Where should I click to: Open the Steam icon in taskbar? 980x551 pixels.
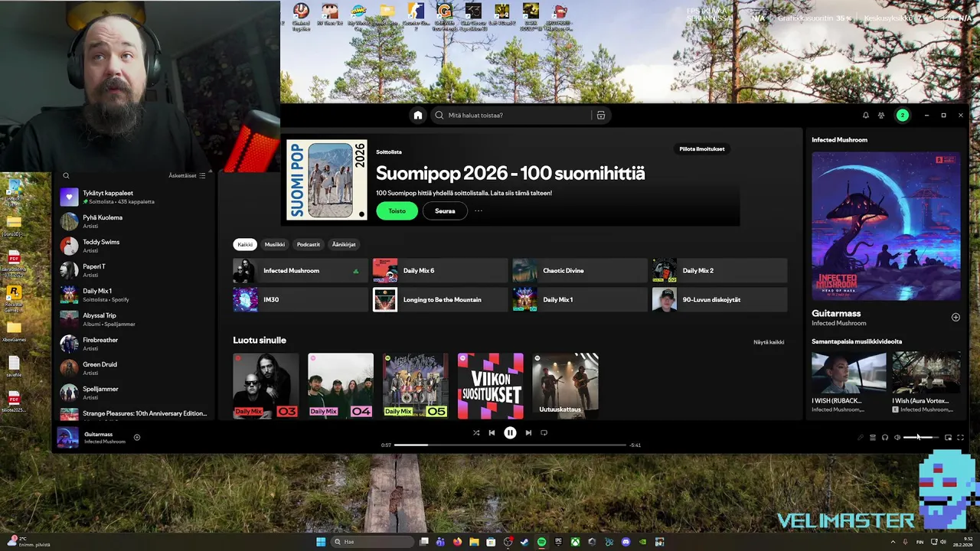(524, 542)
